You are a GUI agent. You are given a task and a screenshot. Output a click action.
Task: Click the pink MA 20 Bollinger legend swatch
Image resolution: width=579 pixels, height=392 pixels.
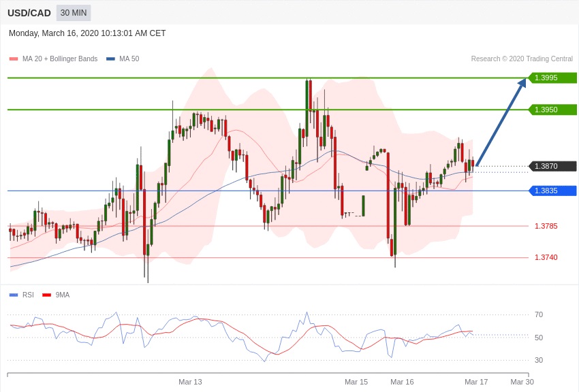pos(14,59)
